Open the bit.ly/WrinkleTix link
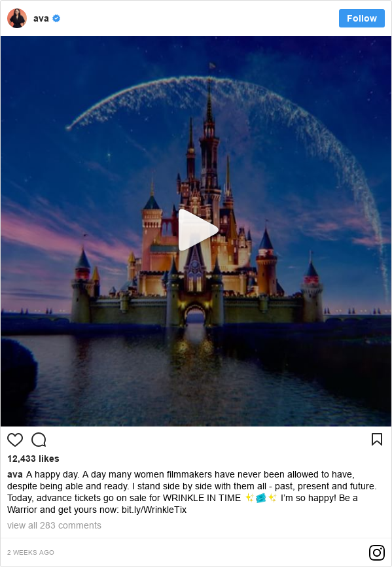392x575 pixels. pyautogui.click(x=154, y=510)
